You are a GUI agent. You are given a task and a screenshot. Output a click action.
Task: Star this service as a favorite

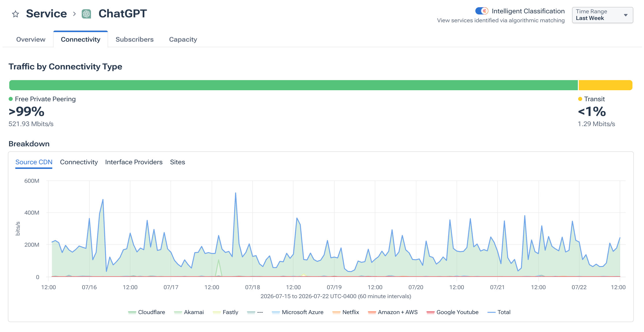click(x=16, y=14)
